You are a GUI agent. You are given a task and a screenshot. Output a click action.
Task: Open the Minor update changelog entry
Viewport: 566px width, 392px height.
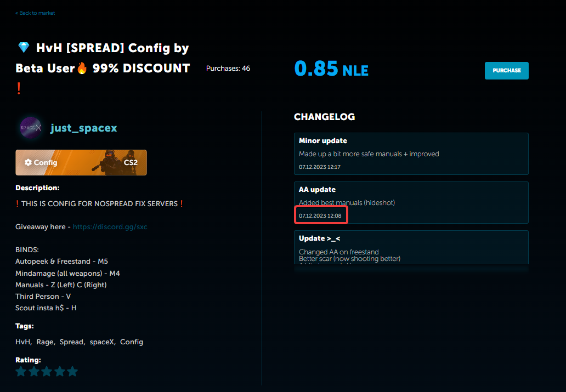click(411, 153)
